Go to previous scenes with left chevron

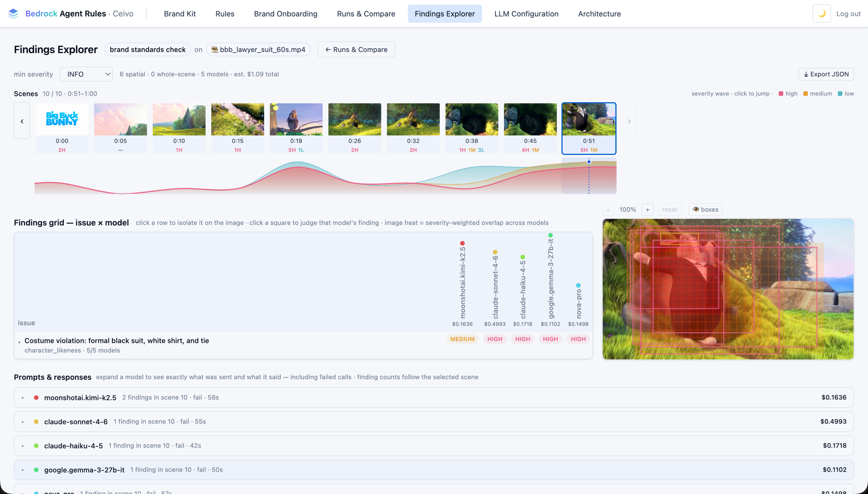pos(22,121)
